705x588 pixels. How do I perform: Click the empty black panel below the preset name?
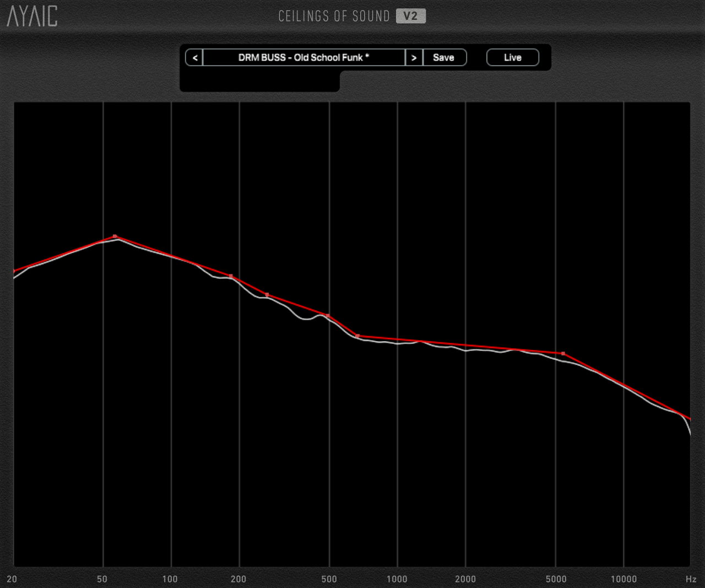[259, 81]
